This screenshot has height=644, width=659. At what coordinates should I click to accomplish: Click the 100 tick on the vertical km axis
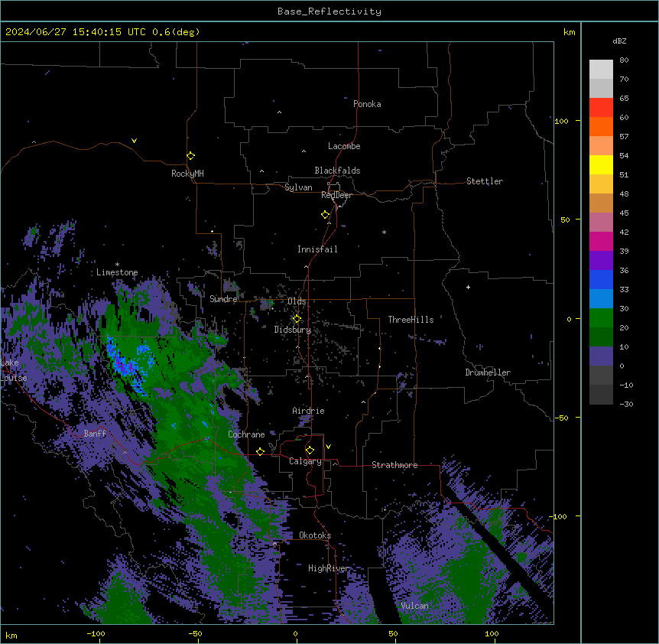click(561, 121)
